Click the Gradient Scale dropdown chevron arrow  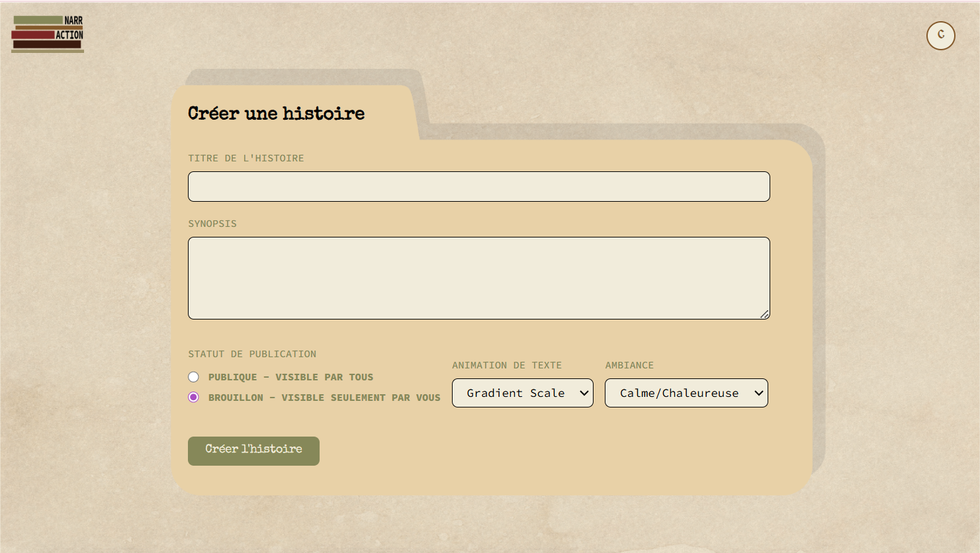(x=584, y=393)
